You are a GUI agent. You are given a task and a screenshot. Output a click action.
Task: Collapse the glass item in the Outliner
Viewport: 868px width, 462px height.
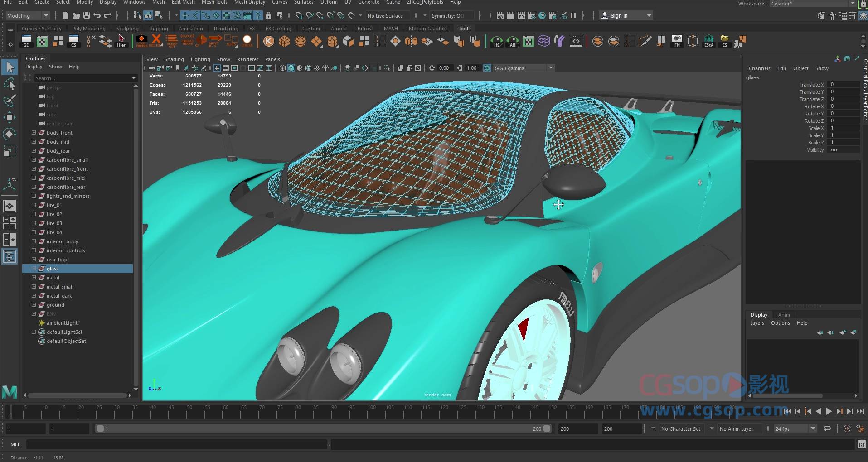[x=34, y=268]
